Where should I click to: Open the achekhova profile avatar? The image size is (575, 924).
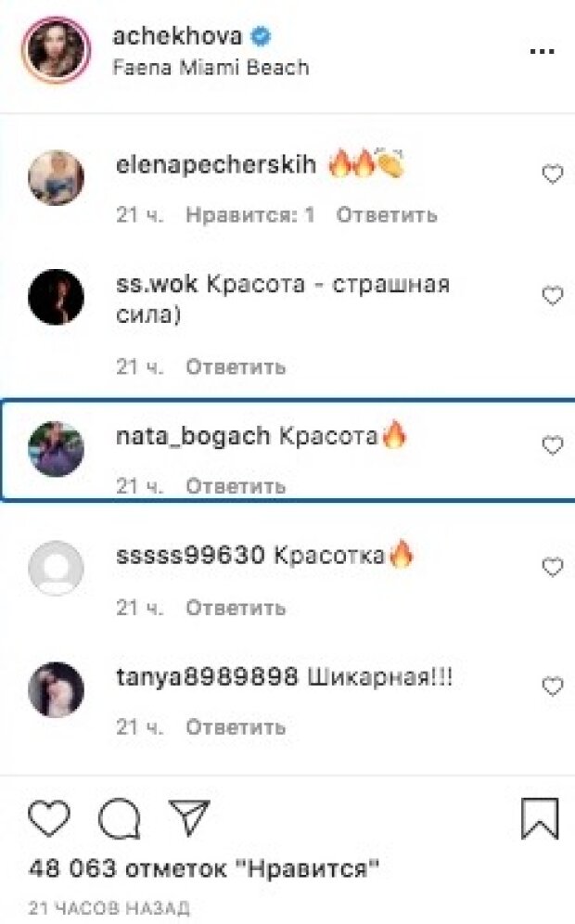click(x=56, y=50)
